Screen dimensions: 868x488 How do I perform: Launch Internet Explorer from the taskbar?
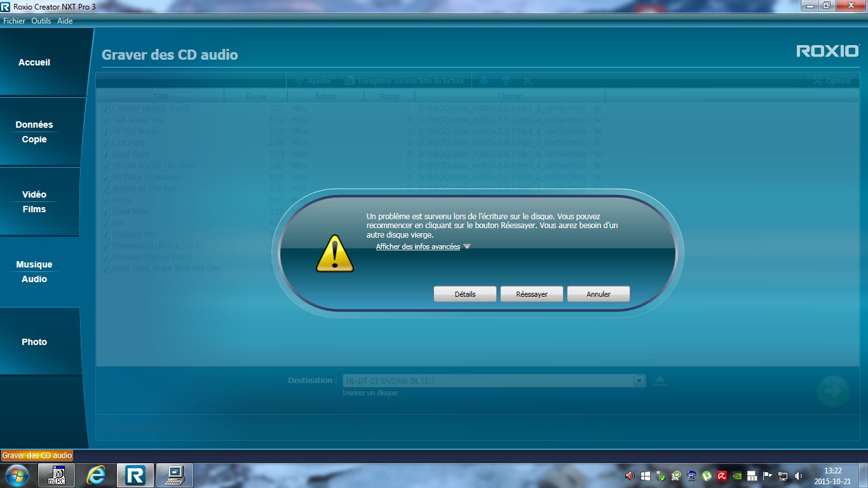click(96, 475)
